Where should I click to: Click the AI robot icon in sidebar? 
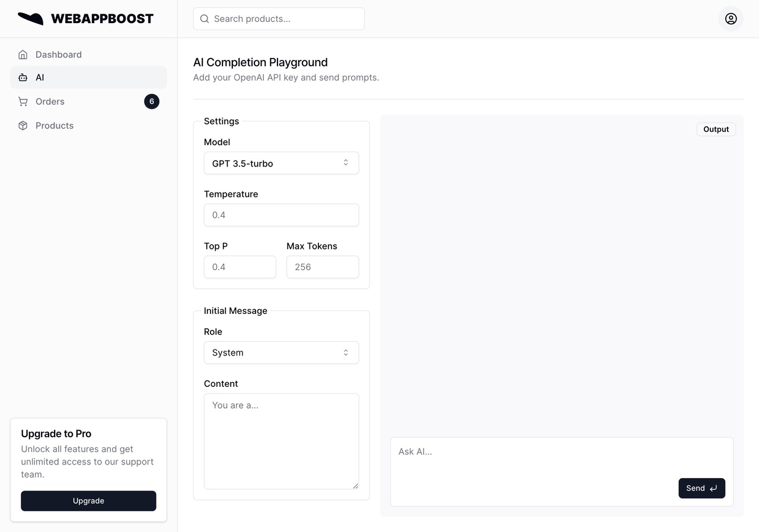click(x=23, y=78)
